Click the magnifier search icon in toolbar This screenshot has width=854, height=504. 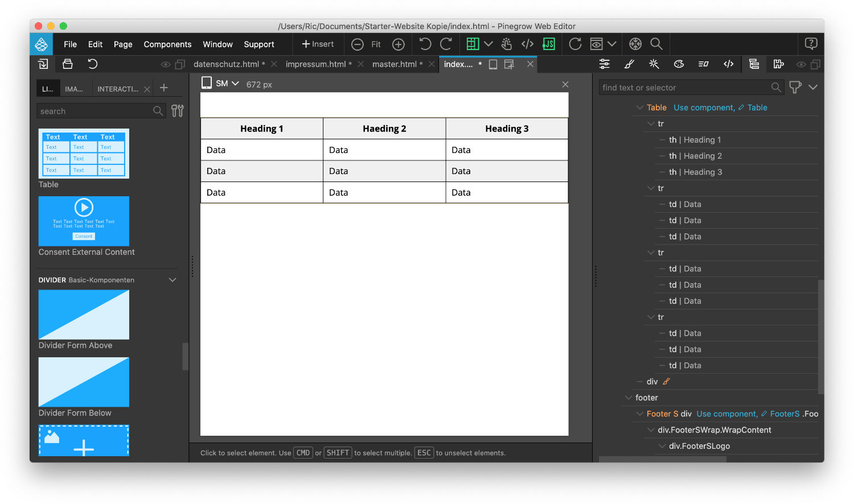click(656, 44)
